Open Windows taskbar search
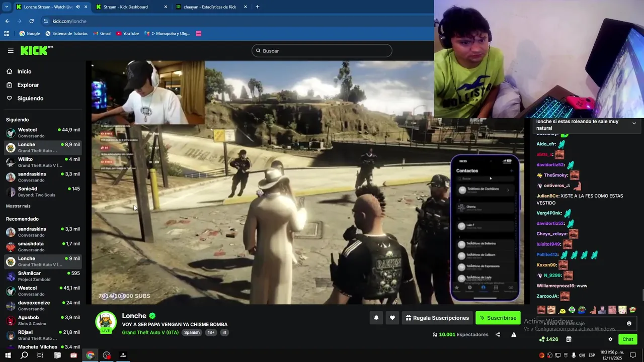This screenshot has width=644, height=362. [x=24, y=355]
